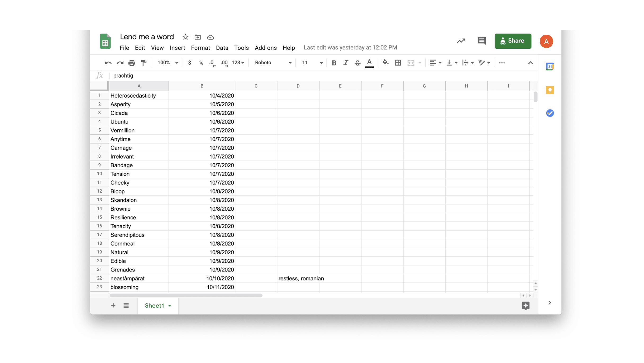Open the text rotation dropdown

(484, 63)
